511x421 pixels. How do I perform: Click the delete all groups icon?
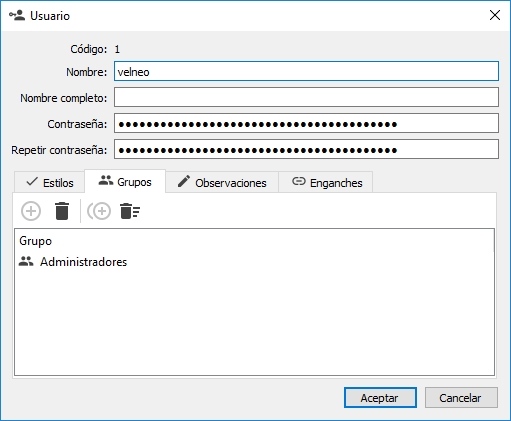click(130, 211)
